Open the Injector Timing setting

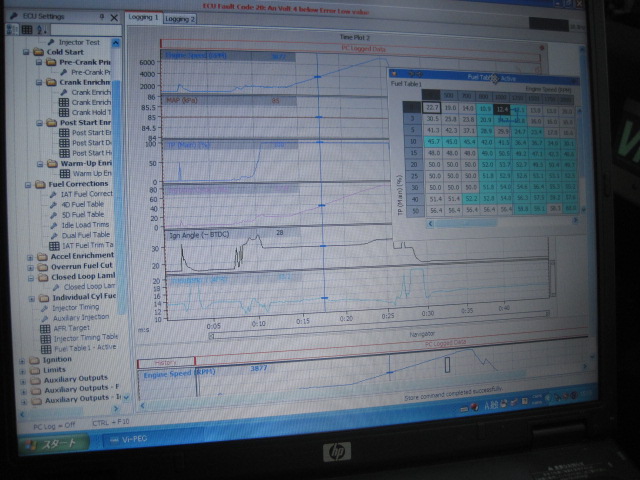pyautogui.click(x=70, y=307)
